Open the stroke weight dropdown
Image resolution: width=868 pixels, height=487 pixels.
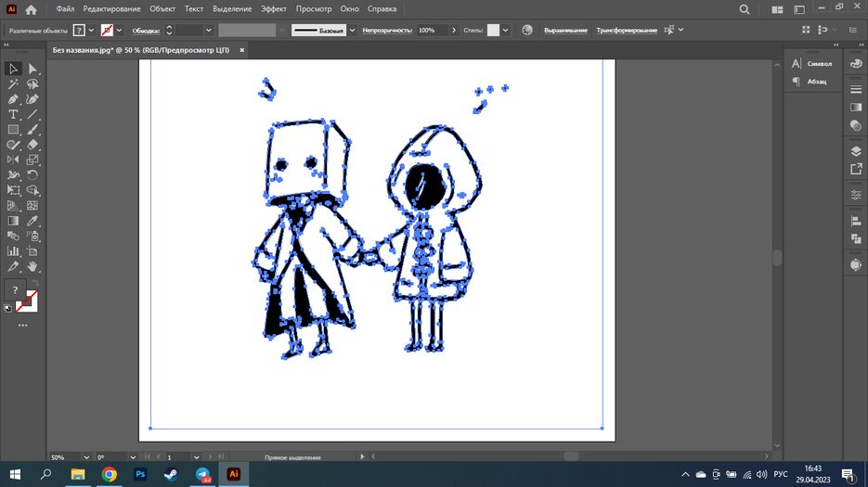point(208,31)
